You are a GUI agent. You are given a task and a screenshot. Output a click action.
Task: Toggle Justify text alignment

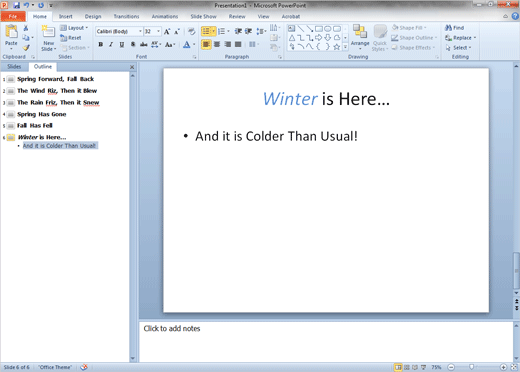click(238, 44)
